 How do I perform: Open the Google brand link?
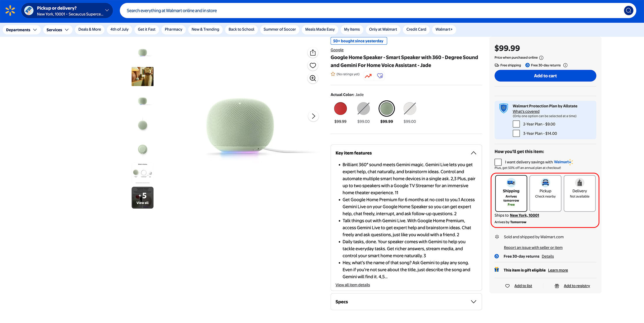337,50
